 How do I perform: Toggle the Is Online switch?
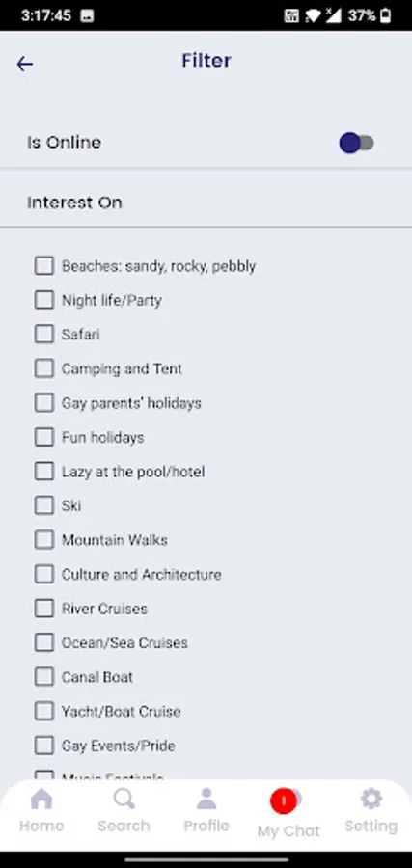pyautogui.click(x=357, y=143)
